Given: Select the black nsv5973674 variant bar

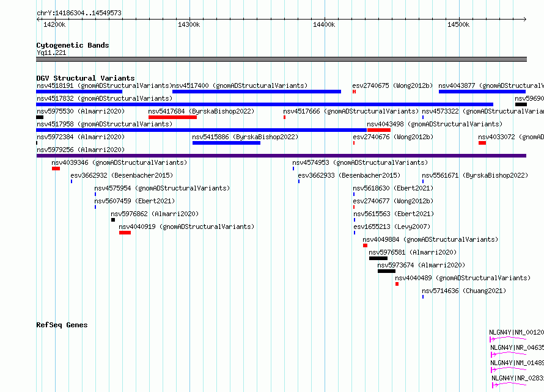Looking at the screenshot, I should pos(386,271).
